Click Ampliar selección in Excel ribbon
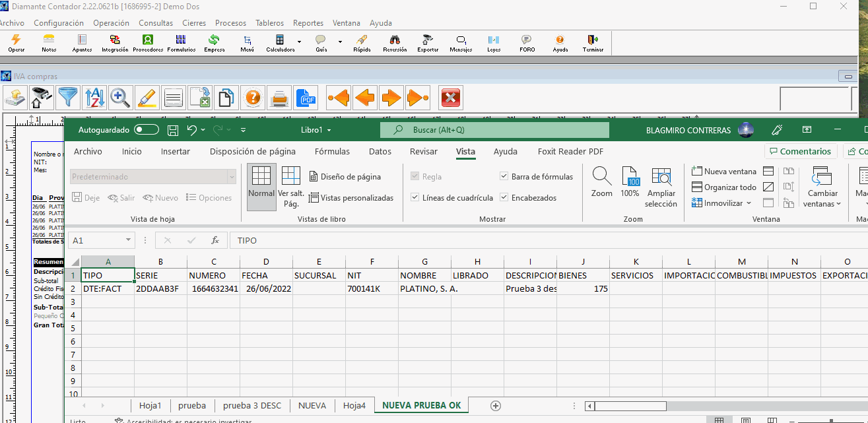Screen dimensions: 868x423 (661, 187)
